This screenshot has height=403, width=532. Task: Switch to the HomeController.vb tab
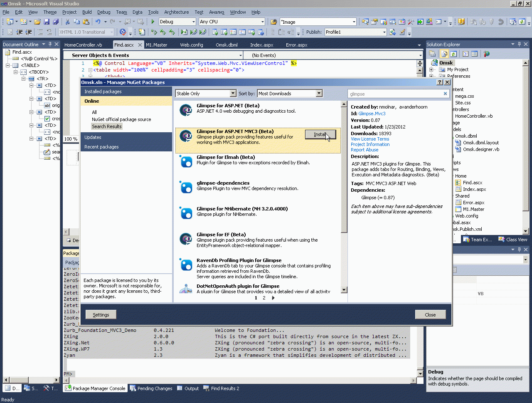click(83, 45)
